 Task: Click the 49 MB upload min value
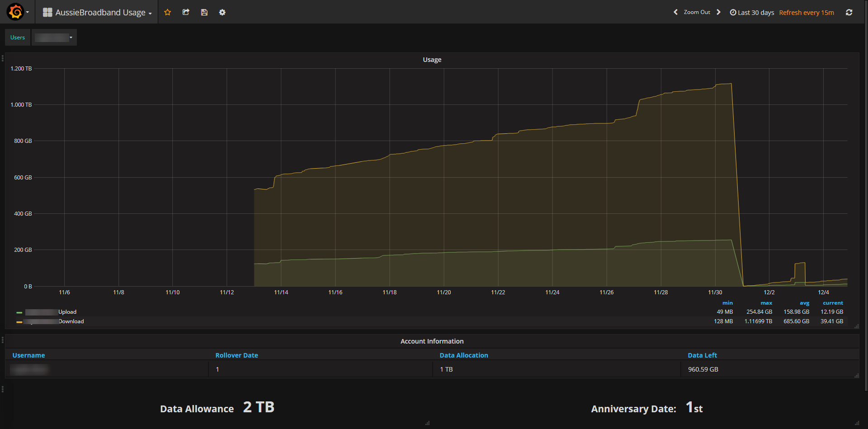(x=725, y=312)
